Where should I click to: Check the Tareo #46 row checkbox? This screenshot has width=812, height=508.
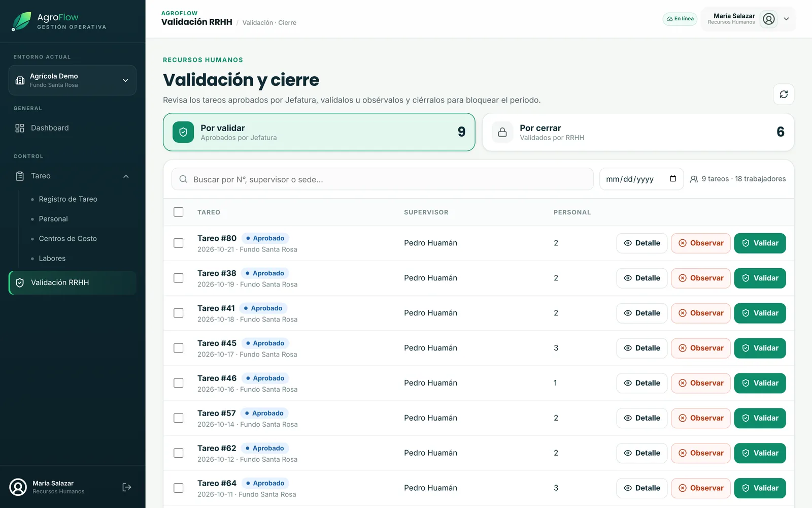point(179,383)
